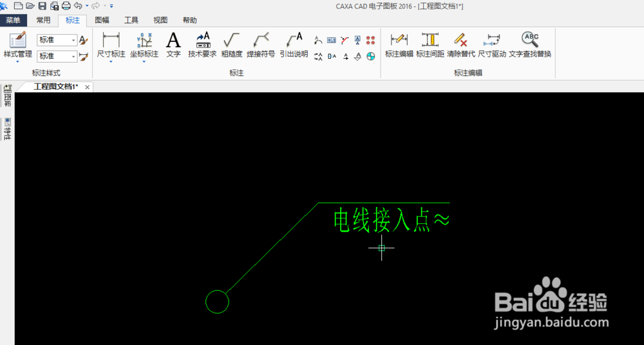Select the green circle in the drawing
This screenshot has height=345, width=644.
coord(217,302)
